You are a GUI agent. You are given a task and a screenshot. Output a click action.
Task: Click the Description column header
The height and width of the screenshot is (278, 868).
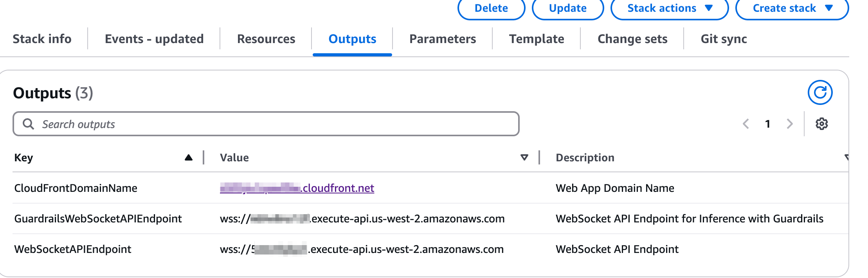tap(585, 157)
